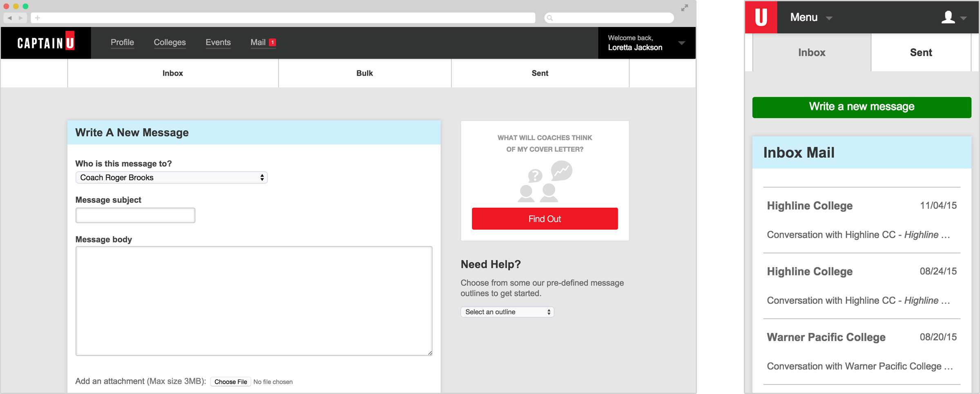The width and height of the screenshot is (980, 394).
Task: Switch to the mobile Sent tab
Action: coord(920,53)
